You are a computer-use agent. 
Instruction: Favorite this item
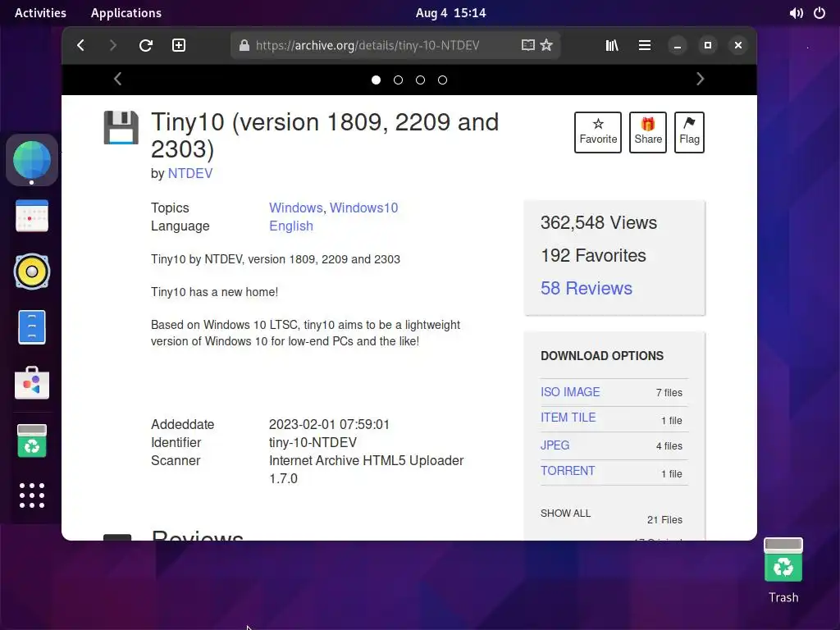coord(598,132)
